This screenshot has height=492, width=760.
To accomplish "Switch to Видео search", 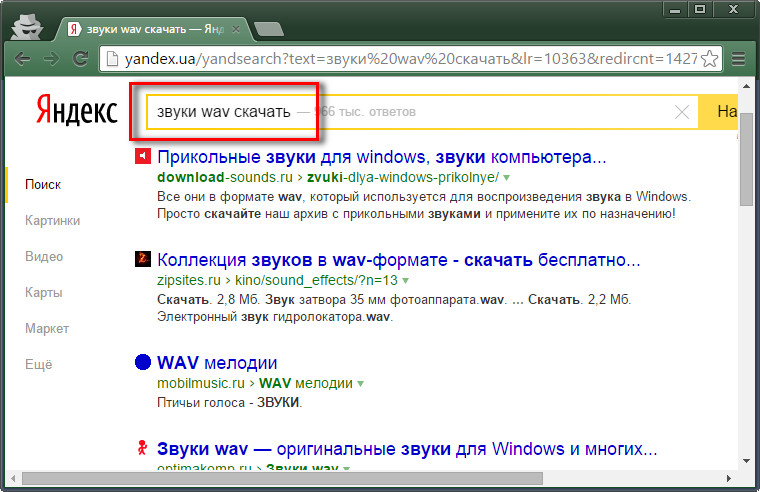I will coord(44,256).
